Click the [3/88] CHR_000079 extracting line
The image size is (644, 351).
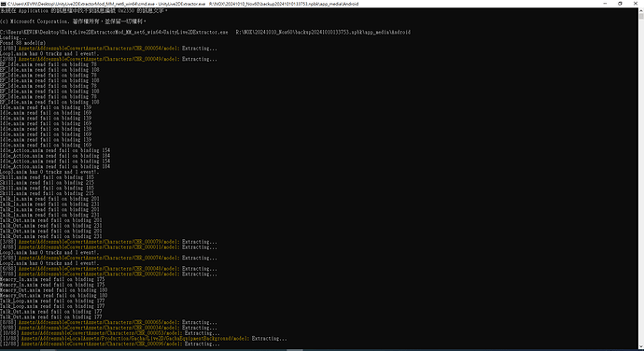click(x=108, y=242)
